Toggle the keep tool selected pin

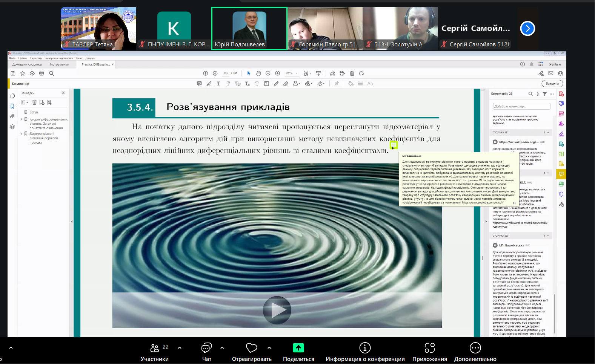337,84
